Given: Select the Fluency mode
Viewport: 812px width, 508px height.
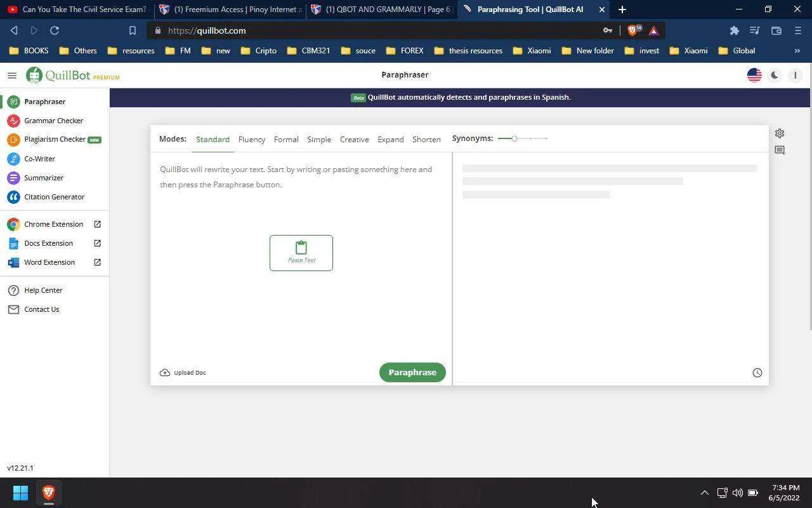Looking at the screenshot, I should pos(252,140).
